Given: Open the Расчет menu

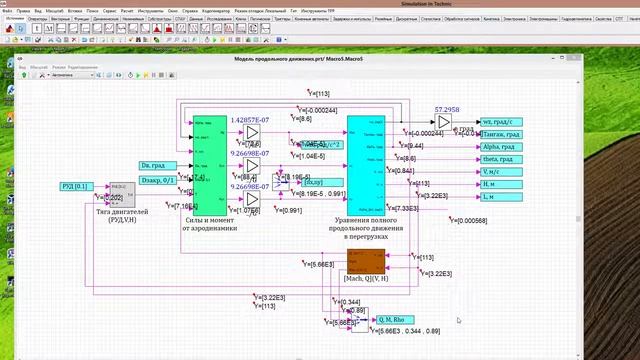Looking at the screenshot, I should click(x=127, y=11).
